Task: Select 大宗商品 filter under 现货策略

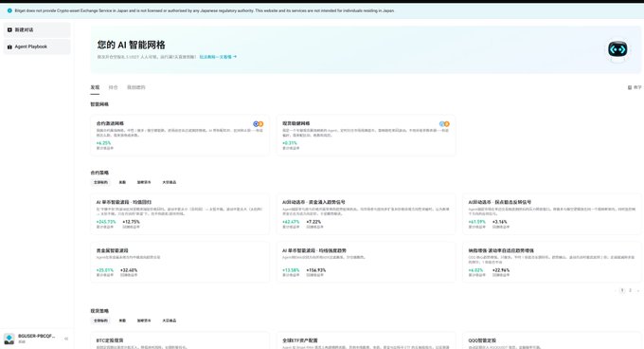Action: pyautogui.click(x=170, y=321)
